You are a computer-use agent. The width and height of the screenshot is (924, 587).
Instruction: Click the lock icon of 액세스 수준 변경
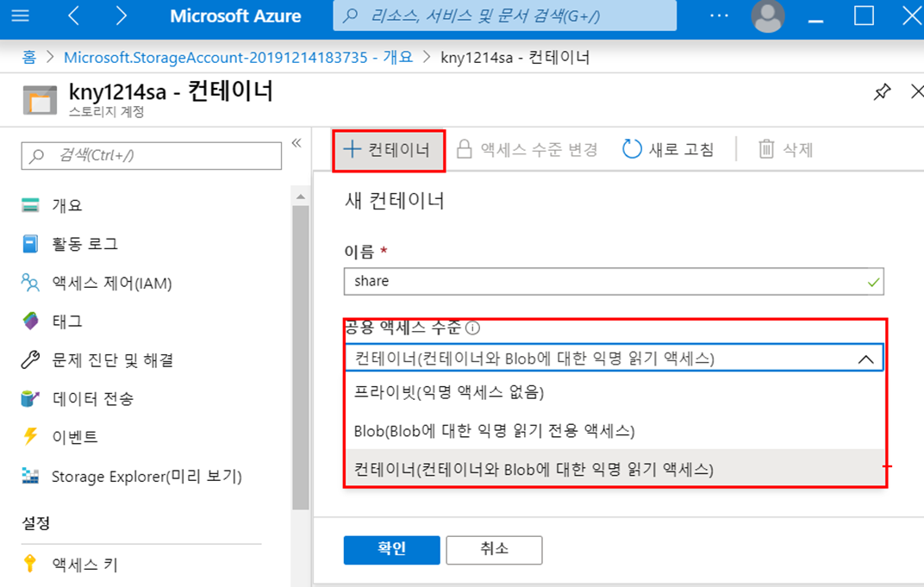pyautogui.click(x=465, y=149)
